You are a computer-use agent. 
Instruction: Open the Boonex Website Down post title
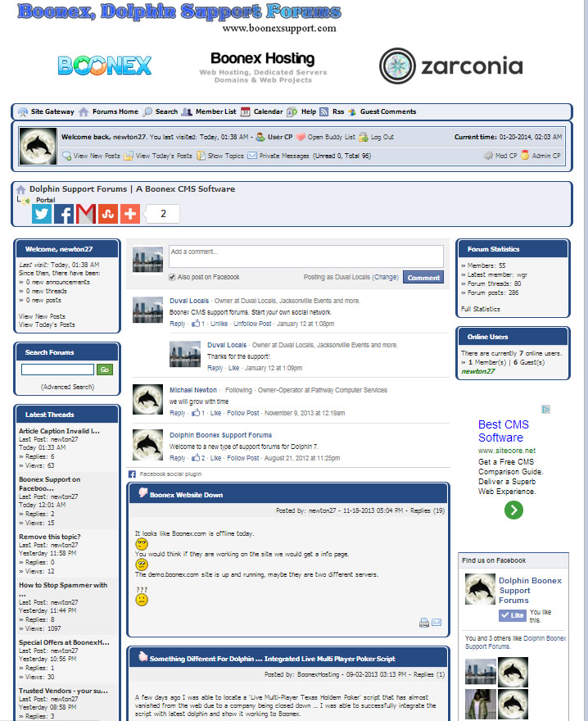click(x=186, y=495)
